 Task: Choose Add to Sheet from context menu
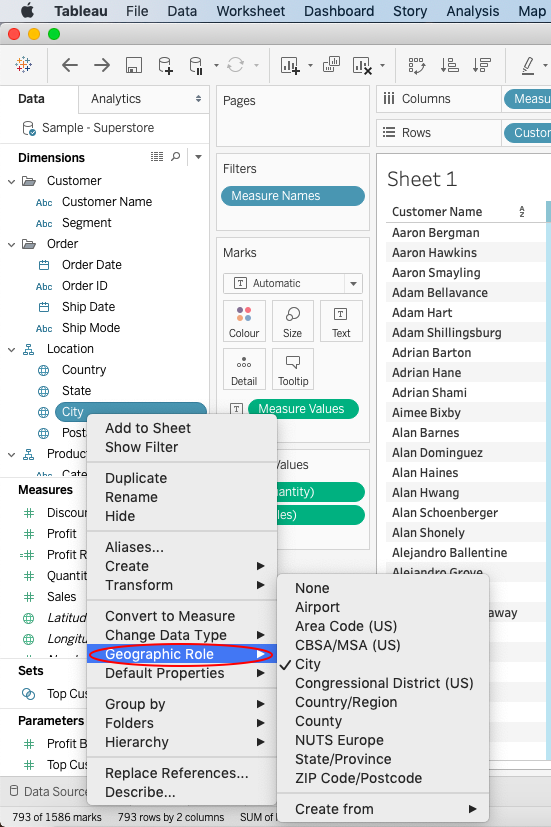pos(148,428)
